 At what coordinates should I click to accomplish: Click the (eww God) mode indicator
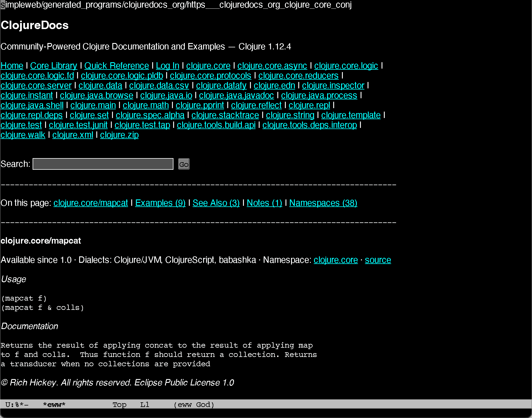(194, 405)
